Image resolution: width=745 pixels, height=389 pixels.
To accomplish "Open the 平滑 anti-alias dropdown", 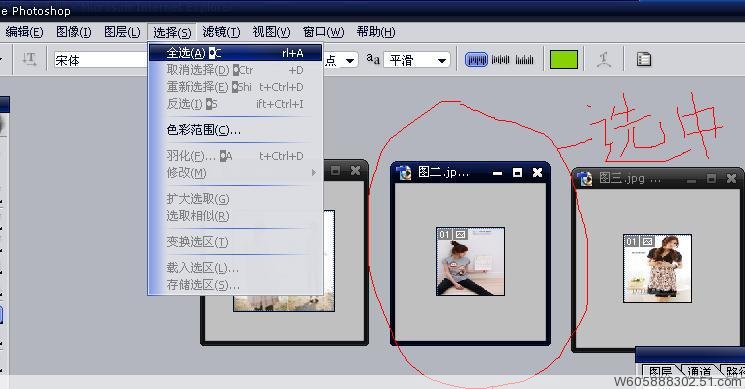I will [x=441, y=60].
